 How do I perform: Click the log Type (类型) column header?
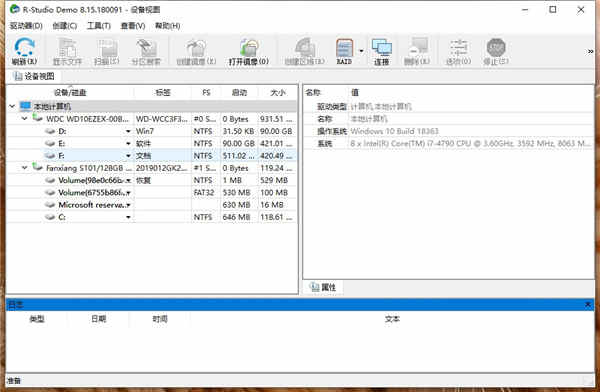pos(37,318)
